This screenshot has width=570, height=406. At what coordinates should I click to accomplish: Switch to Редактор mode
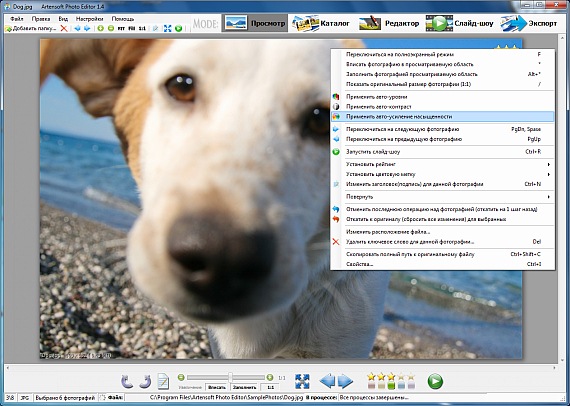click(x=389, y=23)
